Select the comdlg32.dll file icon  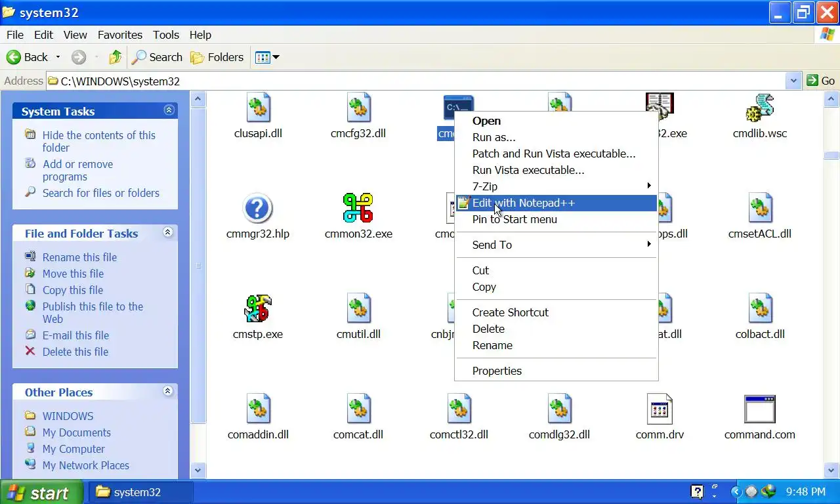pyautogui.click(x=559, y=409)
